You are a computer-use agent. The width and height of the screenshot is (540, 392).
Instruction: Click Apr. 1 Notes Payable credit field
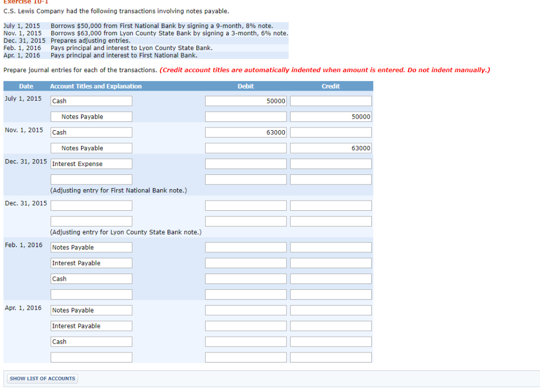331,310
